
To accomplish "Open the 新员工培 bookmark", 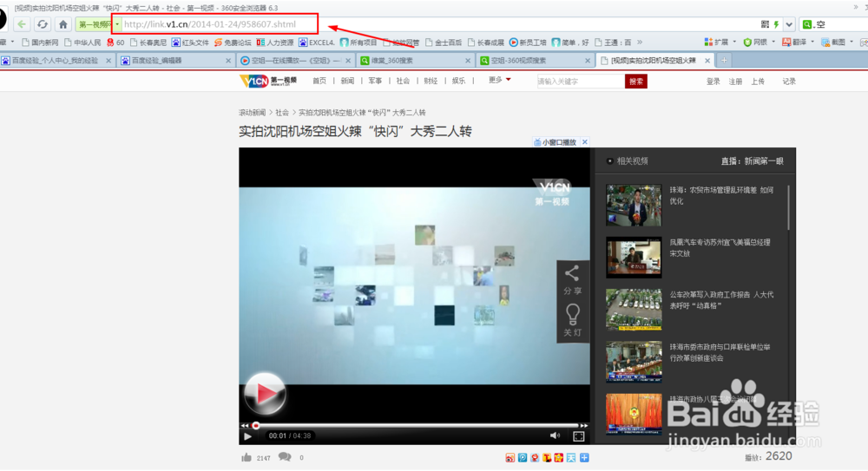I will [x=528, y=42].
